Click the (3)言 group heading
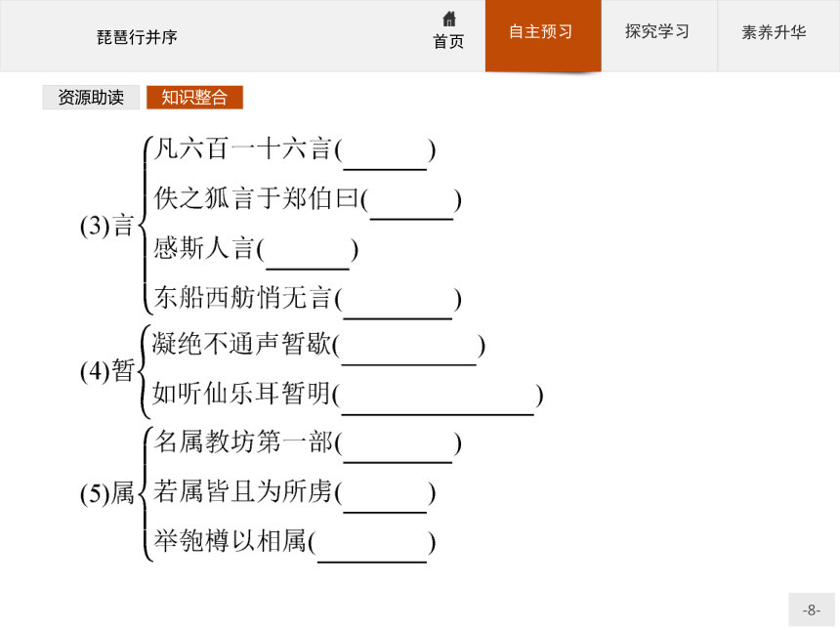The width and height of the screenshot is (840, 630). coord(106,226)
